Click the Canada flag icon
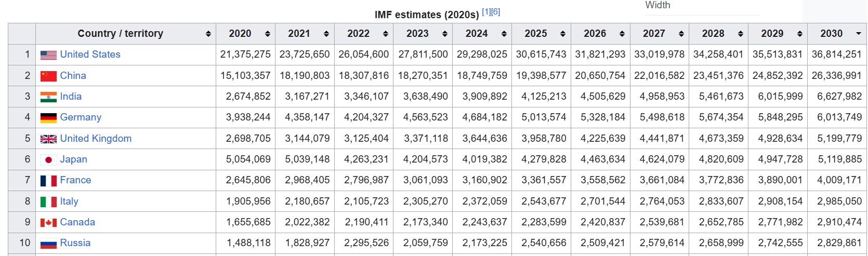Screen dimensions: 868x256 48,223
